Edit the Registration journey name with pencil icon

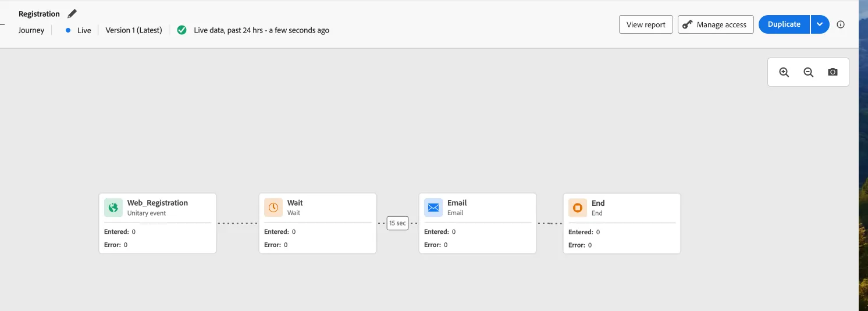(x=72, y=13)
